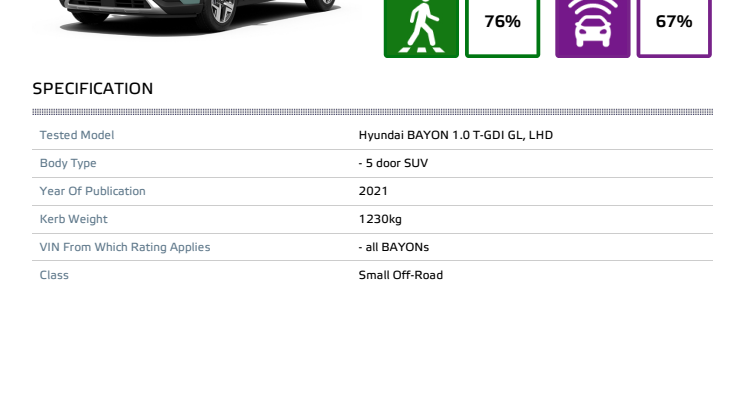Select the 76% pedestrian score box
746x419 pixels.
click(502, 28)
